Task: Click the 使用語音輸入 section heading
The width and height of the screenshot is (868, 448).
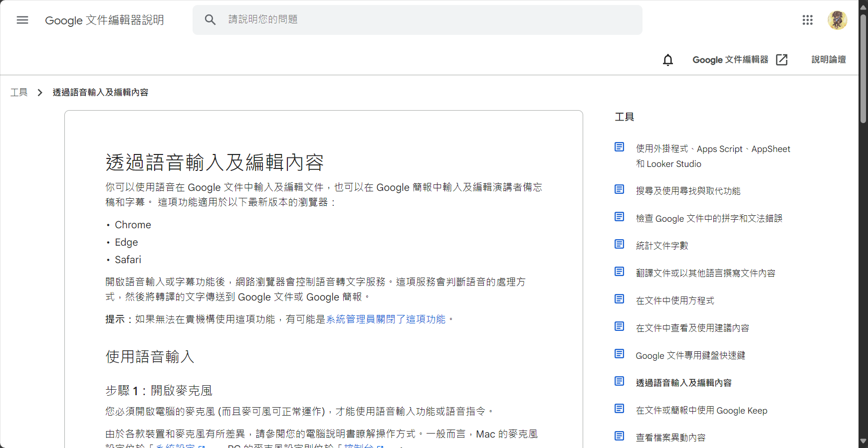Action: click(x=150, y=357)
